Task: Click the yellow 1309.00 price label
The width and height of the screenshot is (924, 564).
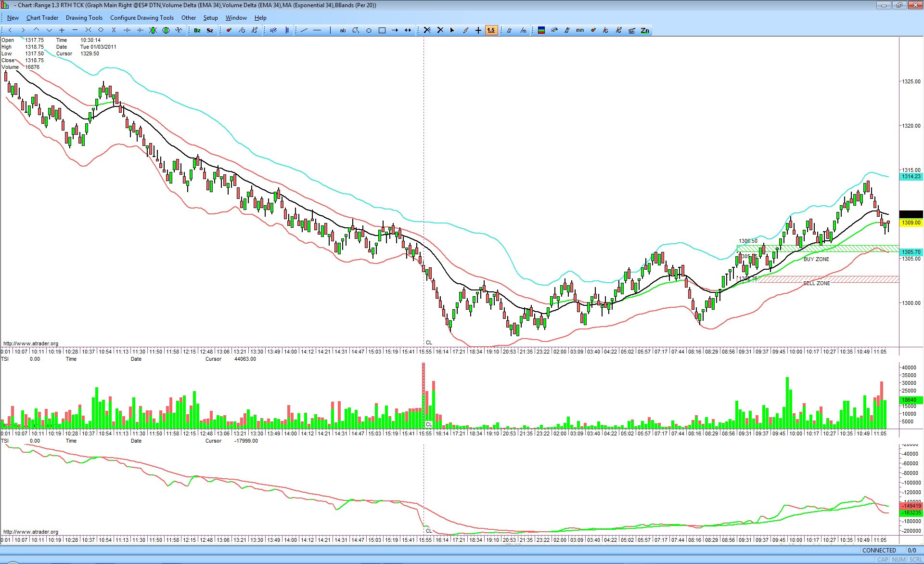Action: pyautogui.click(x=911, y=223)
